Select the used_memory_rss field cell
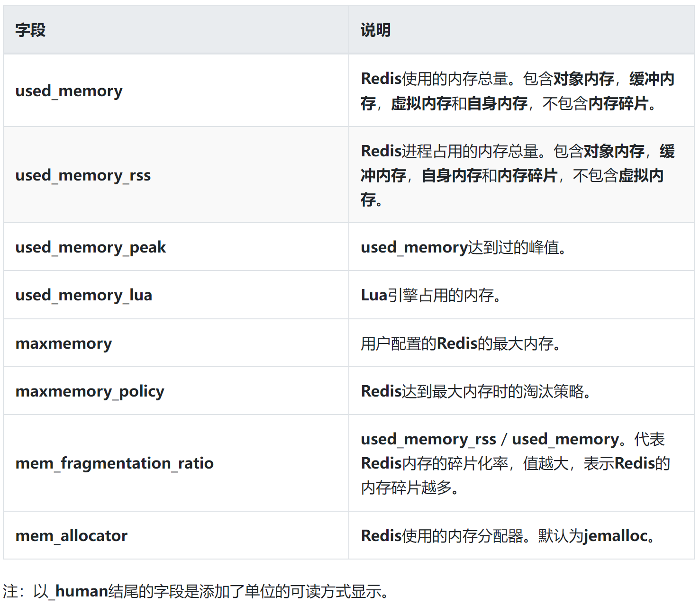 pyautogui.click(x=176, y=175)
